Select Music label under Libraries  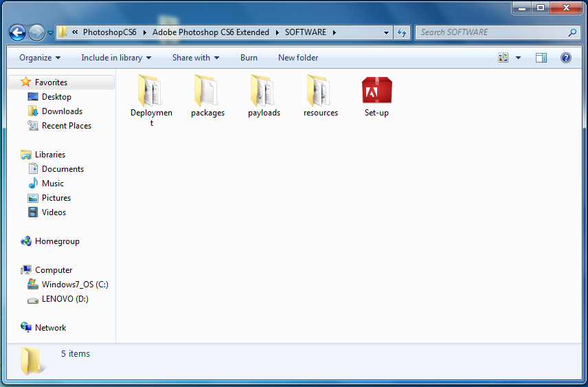(53, 183)
